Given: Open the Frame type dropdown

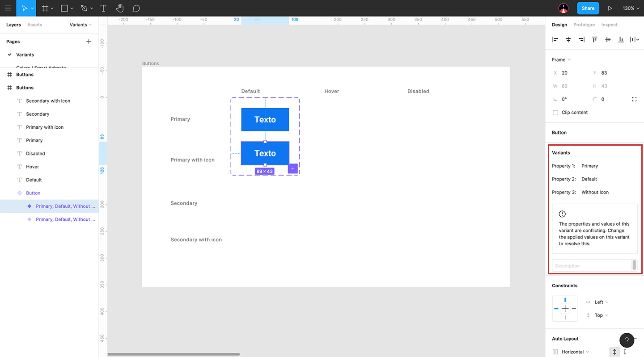Looking at the screenshot, I should [561, 60].
